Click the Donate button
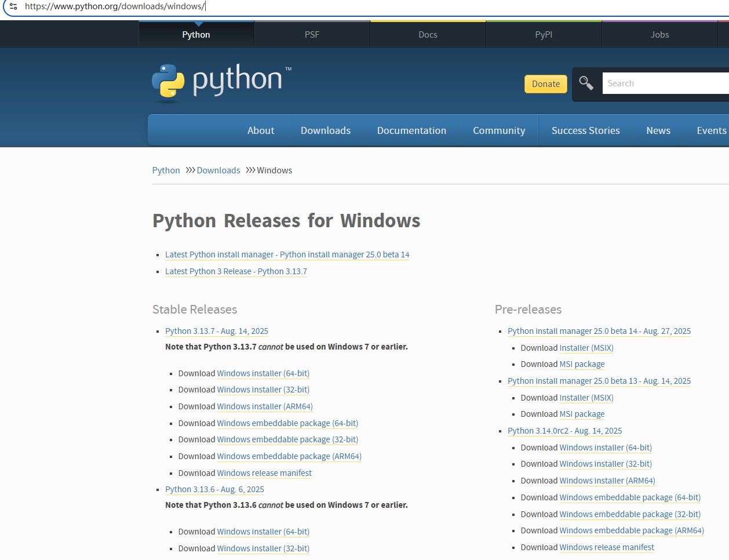729x560 pixels. click(x=546, y=84)
